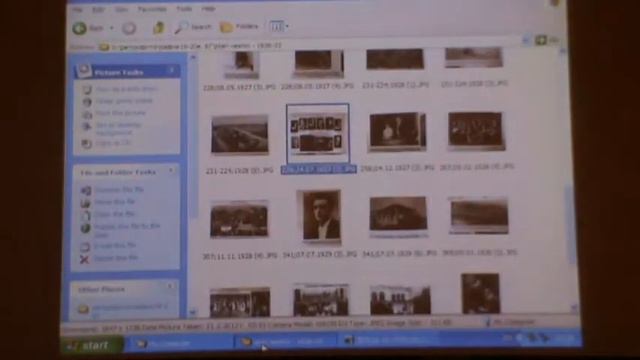Open the Favorites menu
Viewport: 640px width, 360px height.
tap(152, 9)
